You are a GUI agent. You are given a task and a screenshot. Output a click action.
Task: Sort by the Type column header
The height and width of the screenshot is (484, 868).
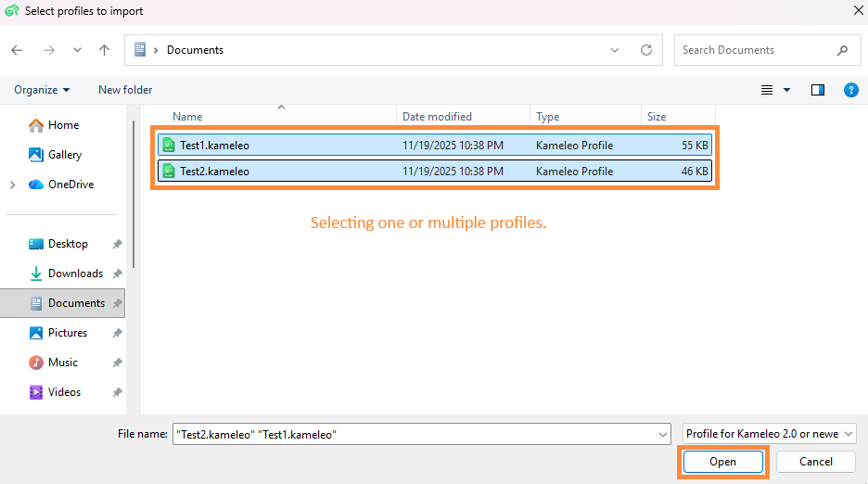(x=547, y=117)
